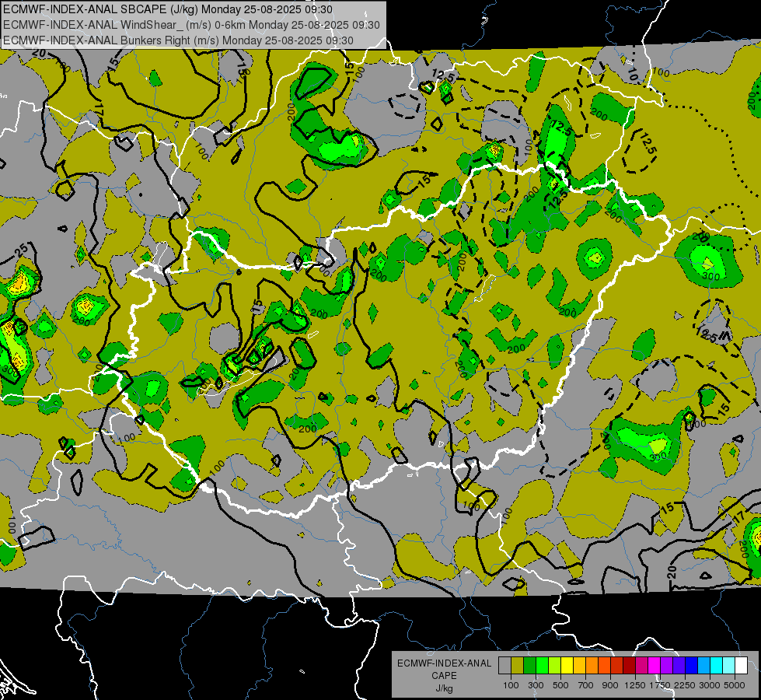Viewport: 761px width, 700px height.
Task: Click the legend scale value 300
Action: click(x=536, y=685)
